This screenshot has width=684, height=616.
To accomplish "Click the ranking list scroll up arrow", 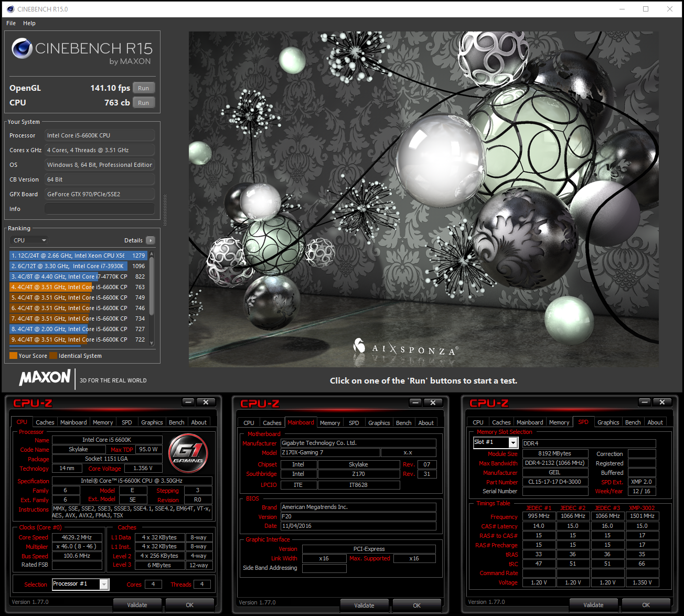I will [x=152, y=253].
